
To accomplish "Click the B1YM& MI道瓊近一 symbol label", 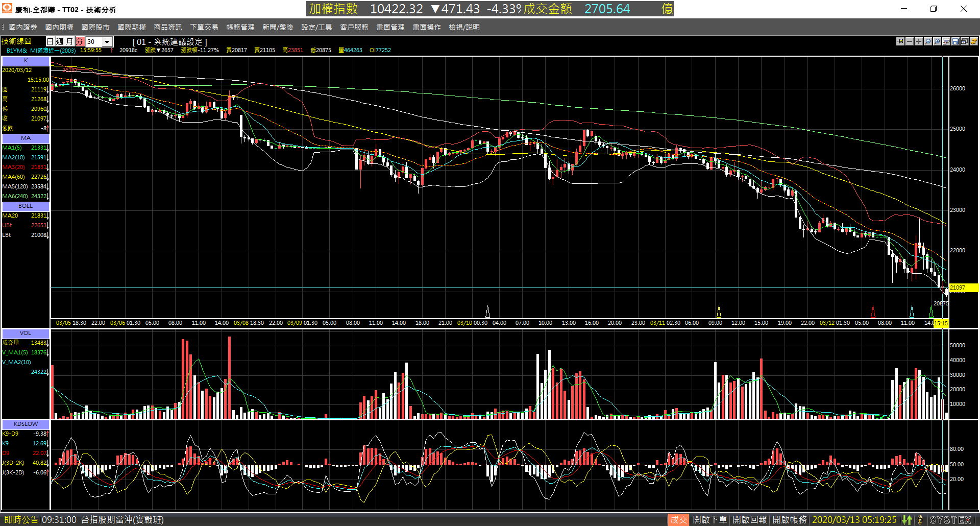I will coord(41,51).
